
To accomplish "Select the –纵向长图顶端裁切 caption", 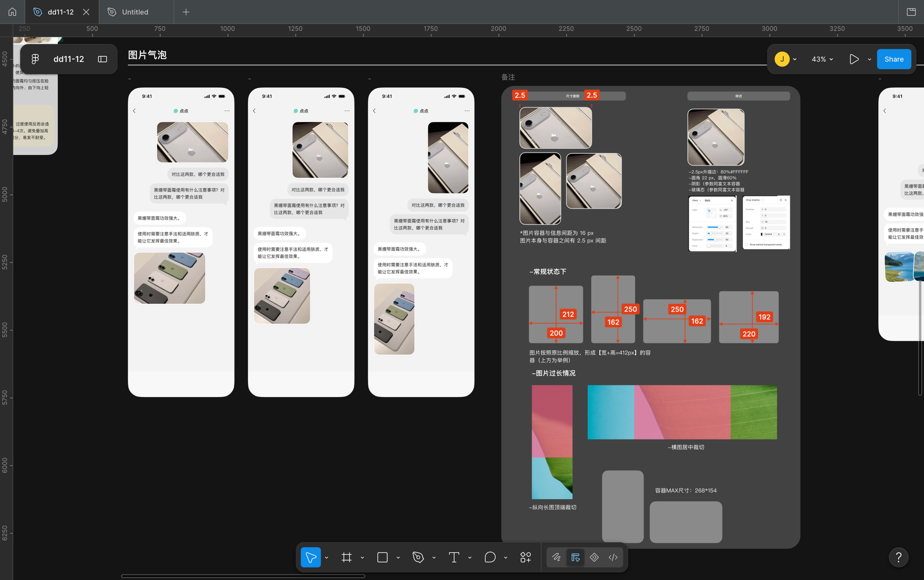I will (553, 507).
